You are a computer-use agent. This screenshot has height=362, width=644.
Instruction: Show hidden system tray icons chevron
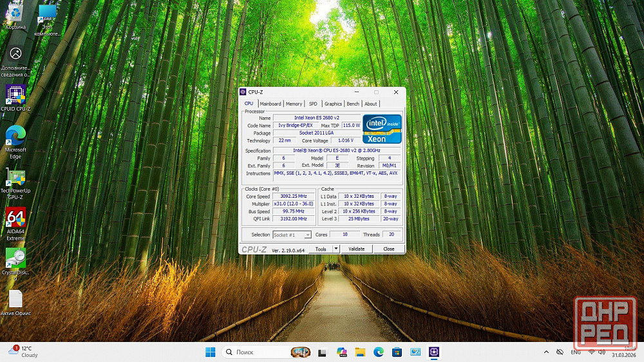coord(547,352)
